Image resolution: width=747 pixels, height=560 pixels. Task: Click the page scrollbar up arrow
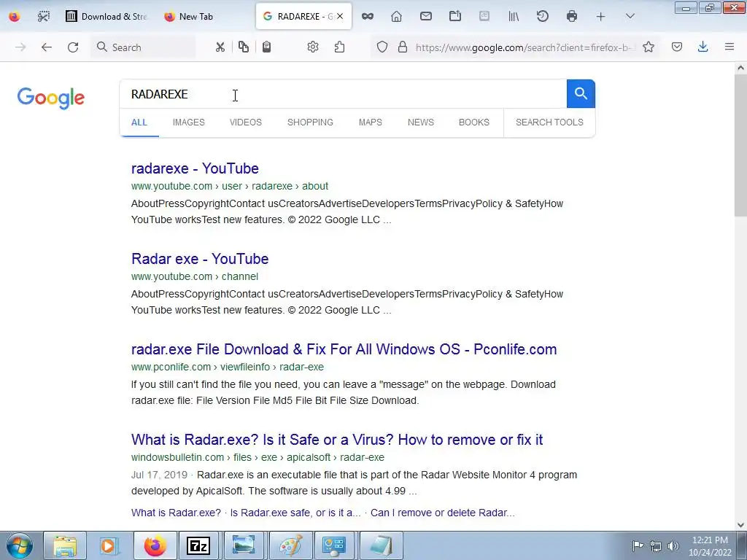click(740, 68)
